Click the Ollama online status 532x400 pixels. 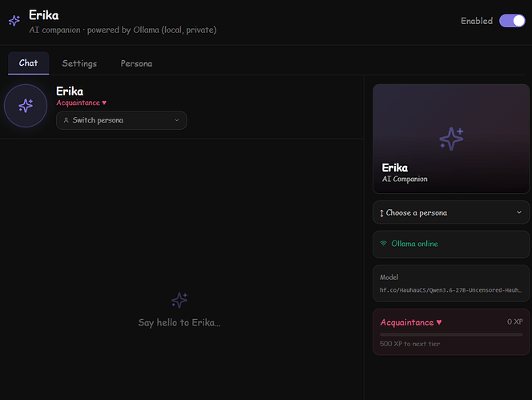tap(451, 244)
